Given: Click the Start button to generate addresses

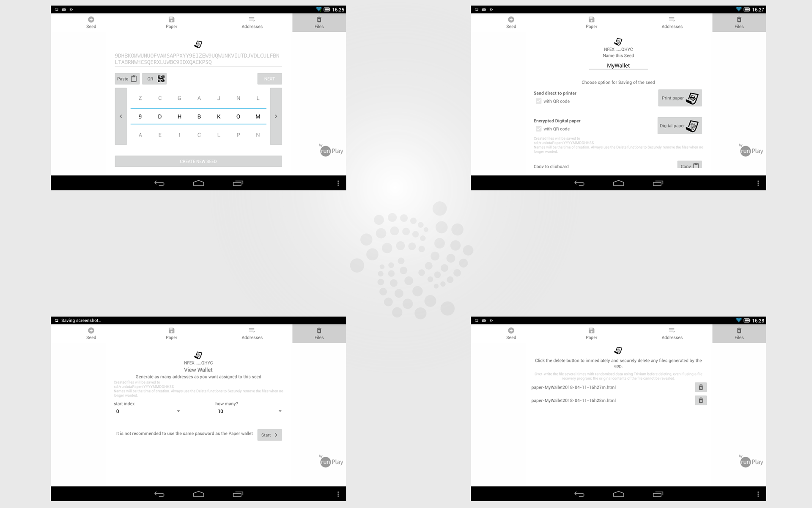Looking at the screenshot, I should (x=269, y=434).
